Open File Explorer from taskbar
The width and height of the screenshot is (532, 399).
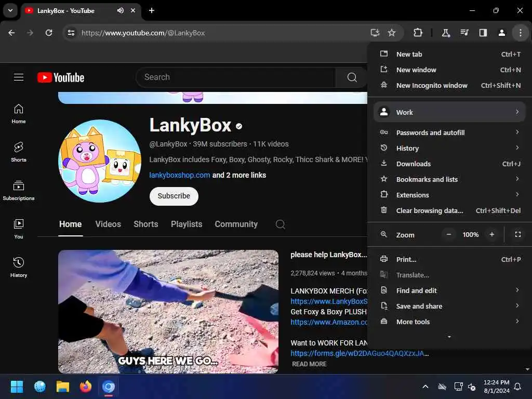point(63,387)
